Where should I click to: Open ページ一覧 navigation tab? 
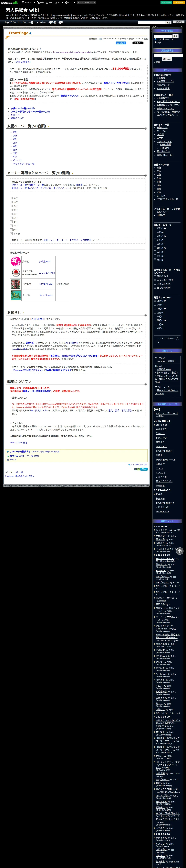pos(27,22)
